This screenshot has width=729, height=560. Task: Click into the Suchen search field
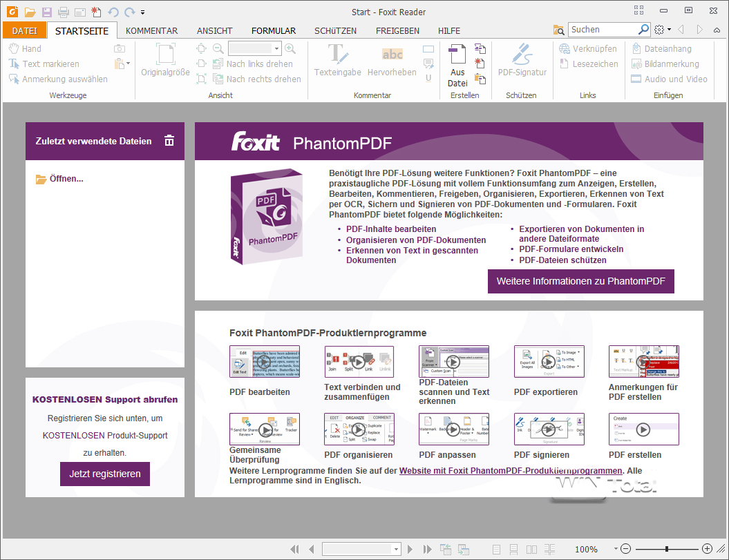(x=601, y=30)
